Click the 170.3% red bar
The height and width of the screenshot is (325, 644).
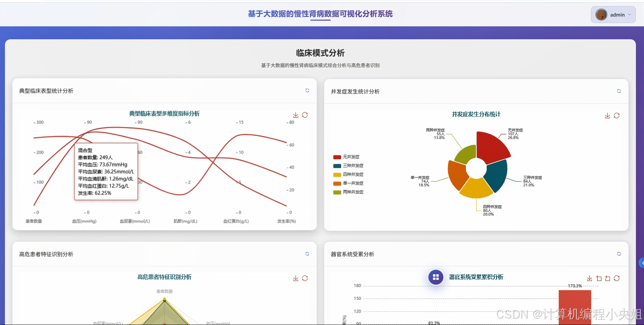575,307
